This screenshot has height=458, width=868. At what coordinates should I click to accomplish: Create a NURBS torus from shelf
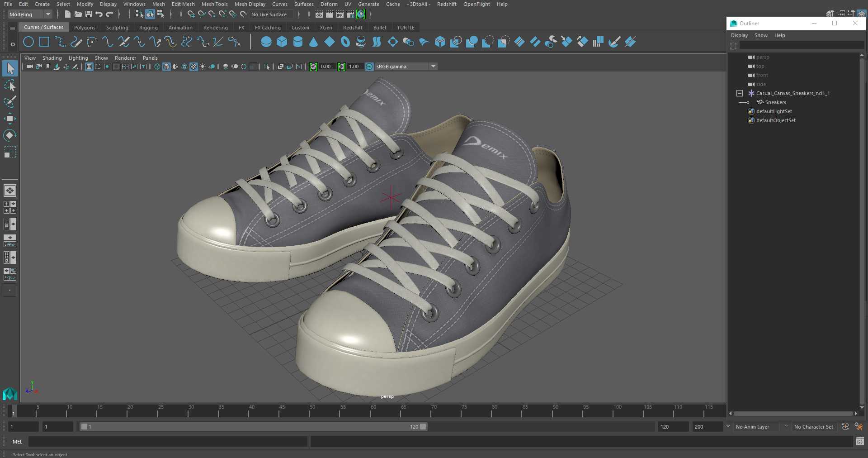(x=345, y=42)
